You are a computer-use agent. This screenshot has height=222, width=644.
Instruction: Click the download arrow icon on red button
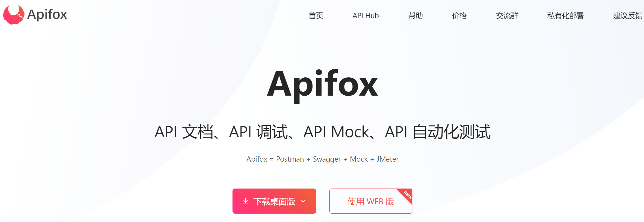[246, 201]
